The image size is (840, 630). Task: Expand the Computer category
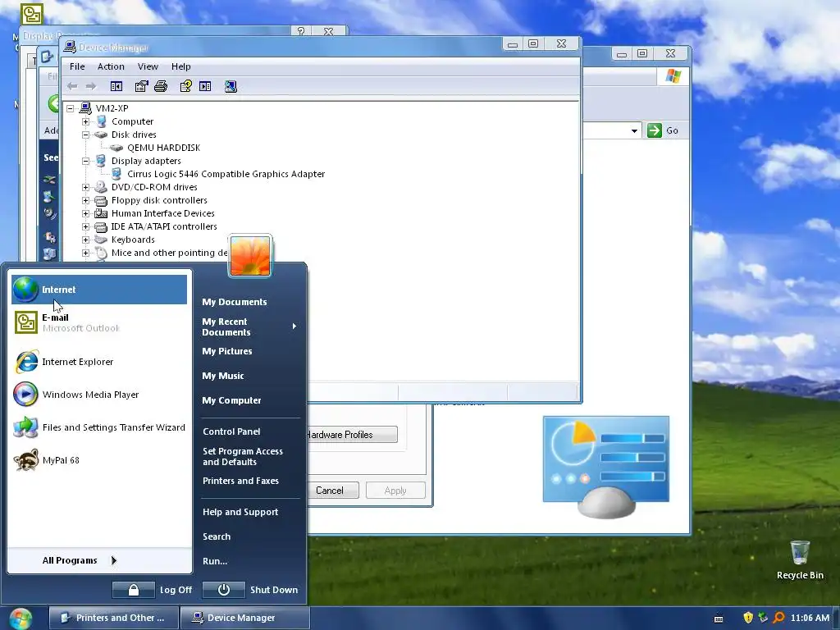[x=85, y=121]
